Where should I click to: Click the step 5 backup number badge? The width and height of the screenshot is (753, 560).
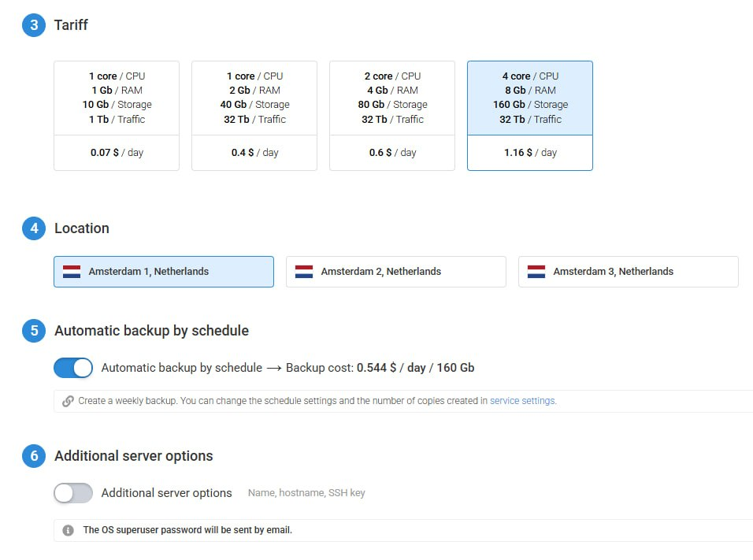click(x=34, y=331)
